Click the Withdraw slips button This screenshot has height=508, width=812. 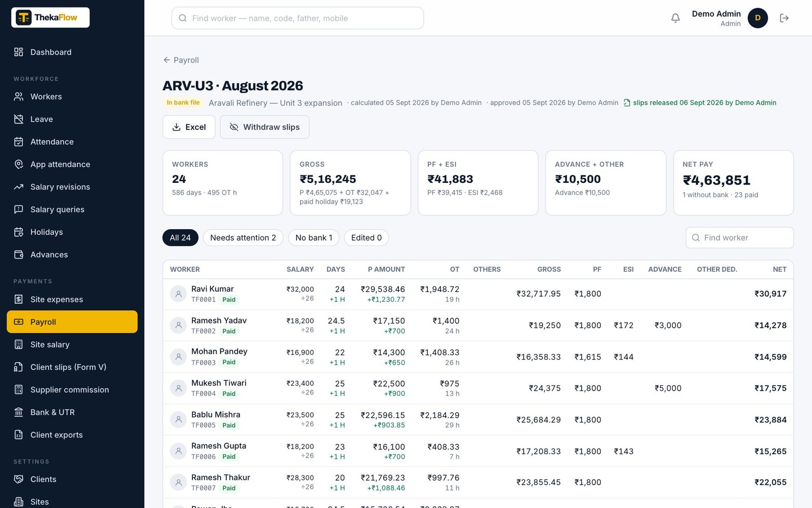click(264, 127)
